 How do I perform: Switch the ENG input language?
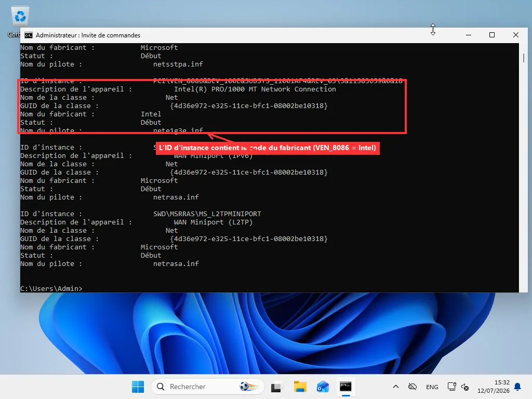432,387
